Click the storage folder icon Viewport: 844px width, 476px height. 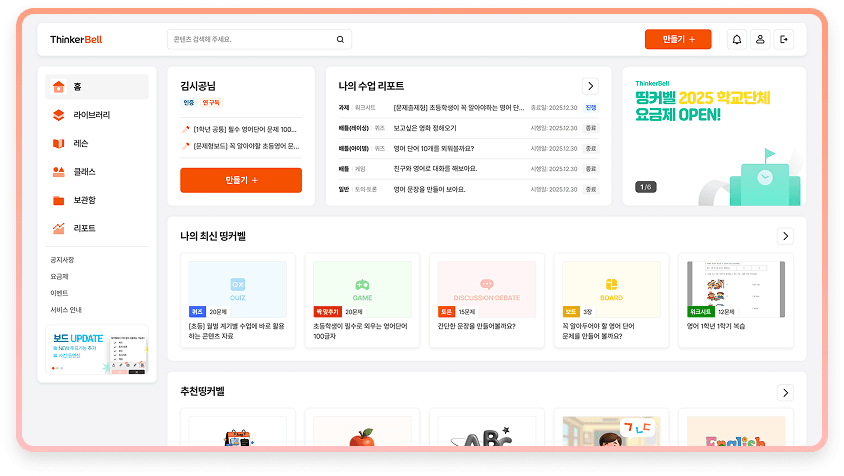(x=59, y=200)
